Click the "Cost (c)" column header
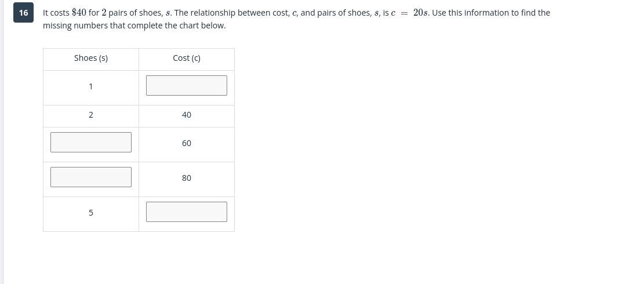 coord(186,58)
